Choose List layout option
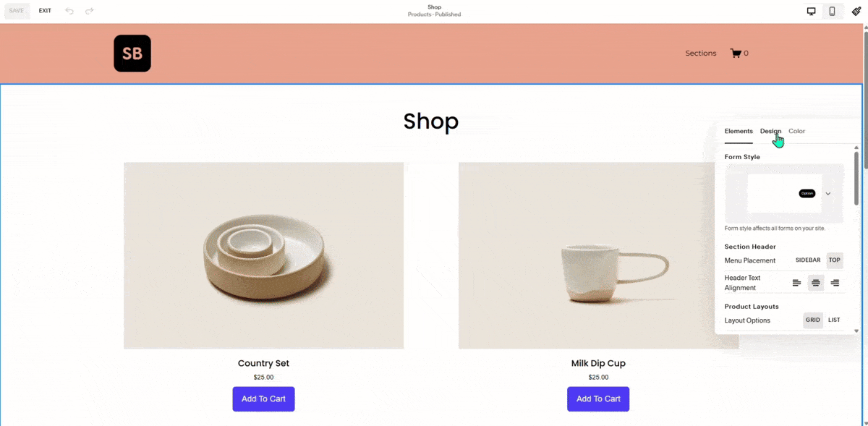The image size is (868, 426). 834,320
